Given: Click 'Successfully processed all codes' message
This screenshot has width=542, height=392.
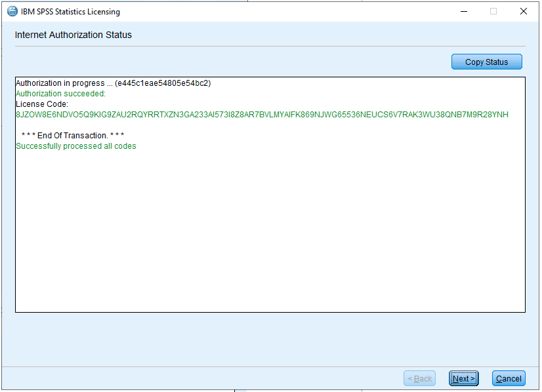Looking at the screenshot, I should (75, 146).
